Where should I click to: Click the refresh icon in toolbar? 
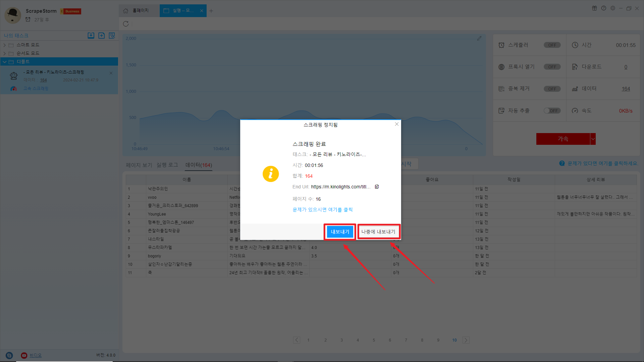(x=126, y=24)
